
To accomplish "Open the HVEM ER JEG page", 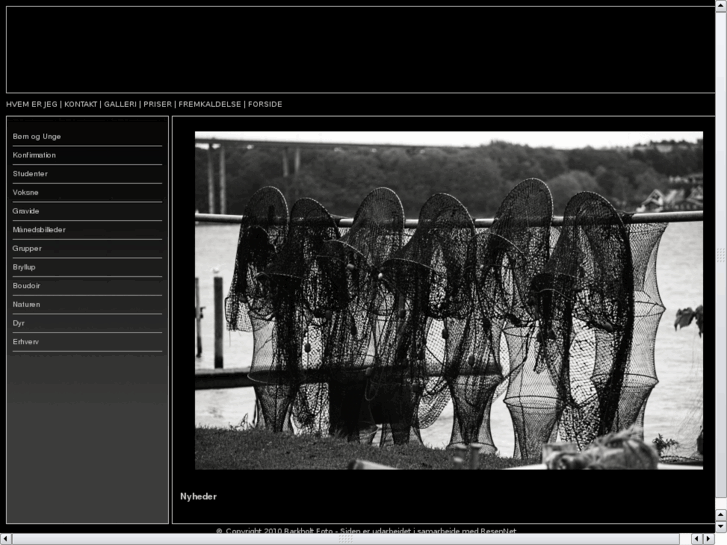I will [x=32, y=104].
